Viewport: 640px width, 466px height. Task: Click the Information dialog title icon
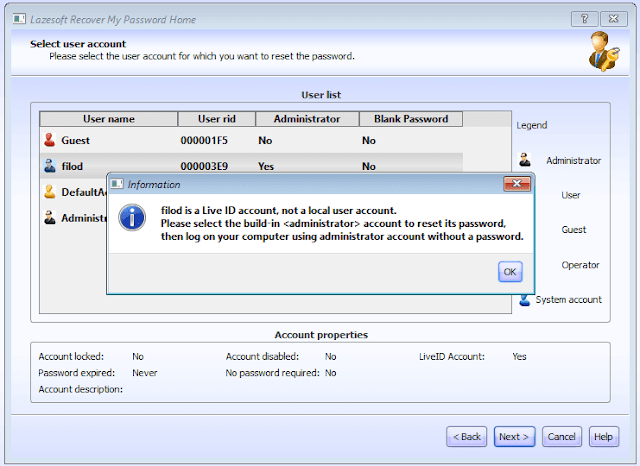(x=117, y=184)
